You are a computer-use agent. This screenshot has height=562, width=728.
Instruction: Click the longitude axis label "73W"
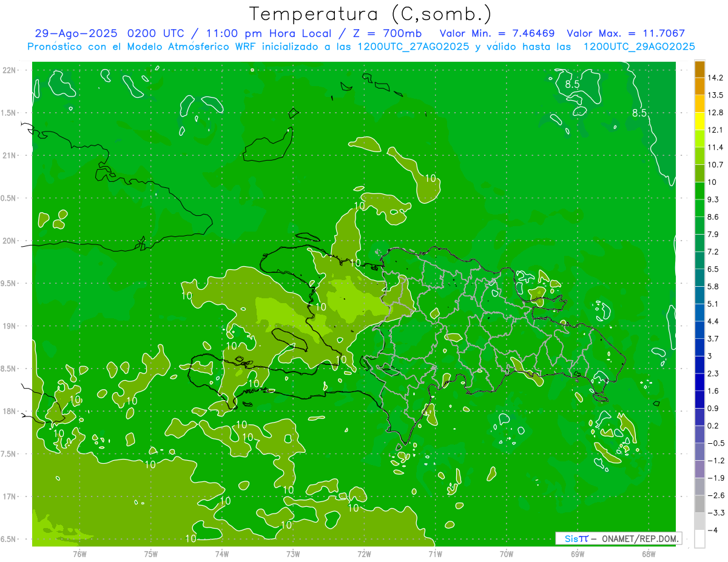(293, 554)
